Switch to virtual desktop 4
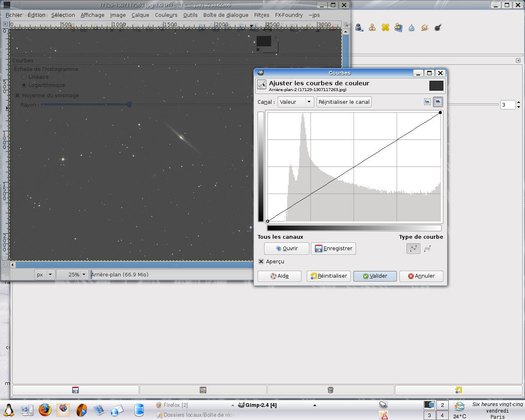This screenshot has width=525, height=420. pyautogui.click(x=442, y=415)
